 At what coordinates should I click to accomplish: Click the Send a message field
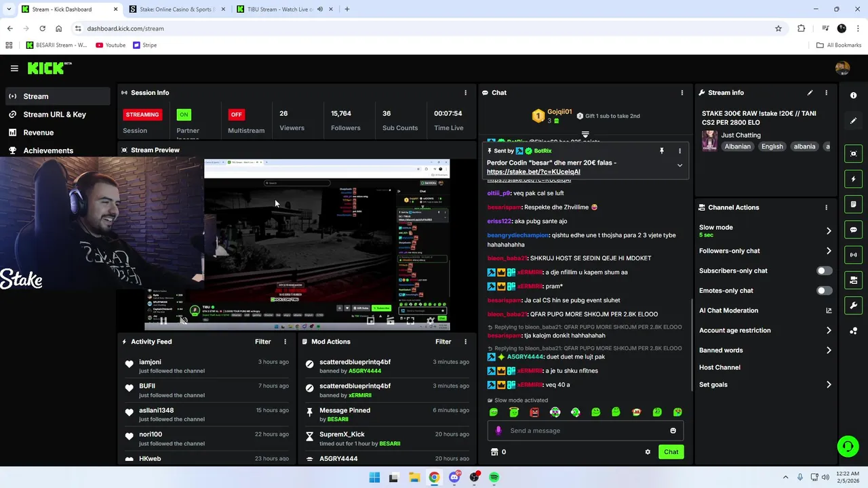tap(585, 430)
